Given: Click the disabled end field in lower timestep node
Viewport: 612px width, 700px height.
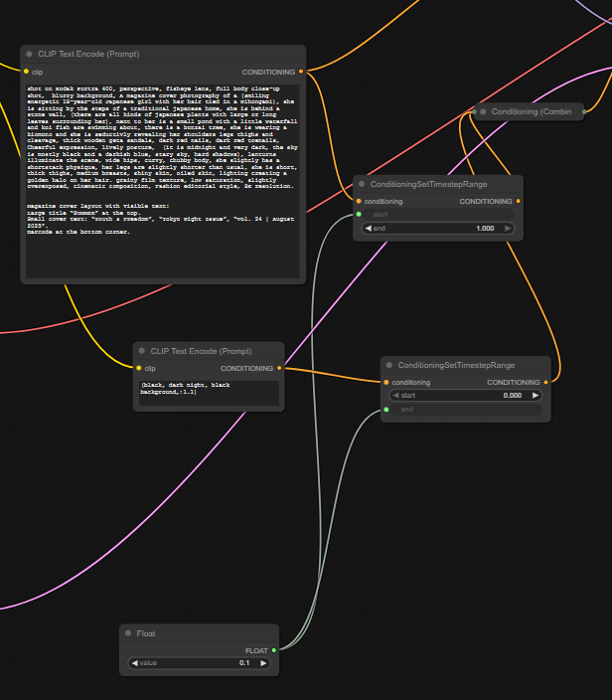Looking at the screenshot, I should point(466,410).
